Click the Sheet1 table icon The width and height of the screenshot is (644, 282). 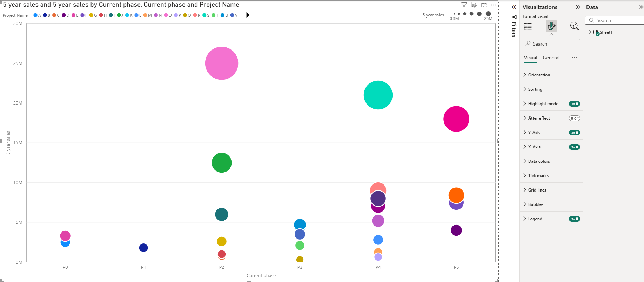[x=596, y=32]
